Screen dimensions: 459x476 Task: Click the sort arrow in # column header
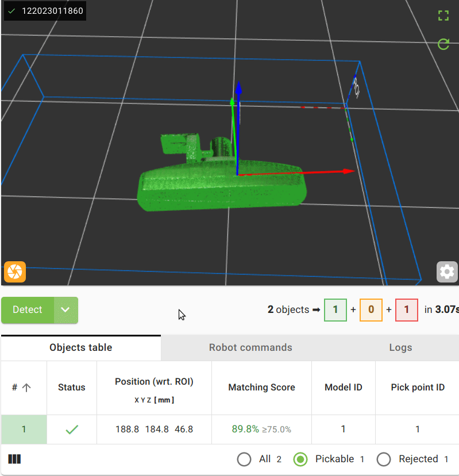point(26,388)
